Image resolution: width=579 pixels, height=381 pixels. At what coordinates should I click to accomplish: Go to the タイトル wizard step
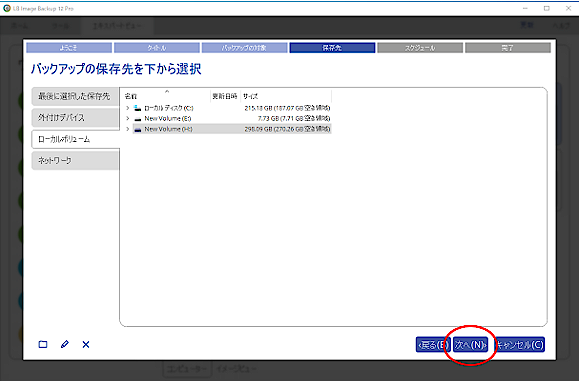tap(157, 48)
